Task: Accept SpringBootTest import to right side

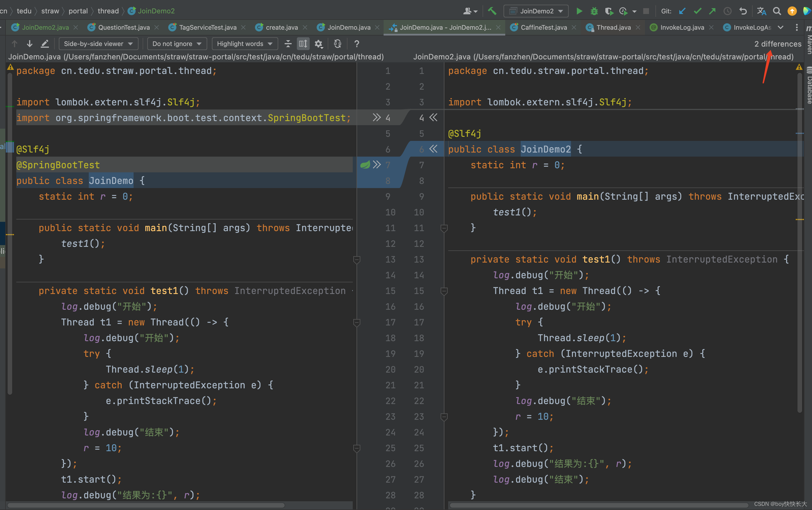Action: pos(377,117)
